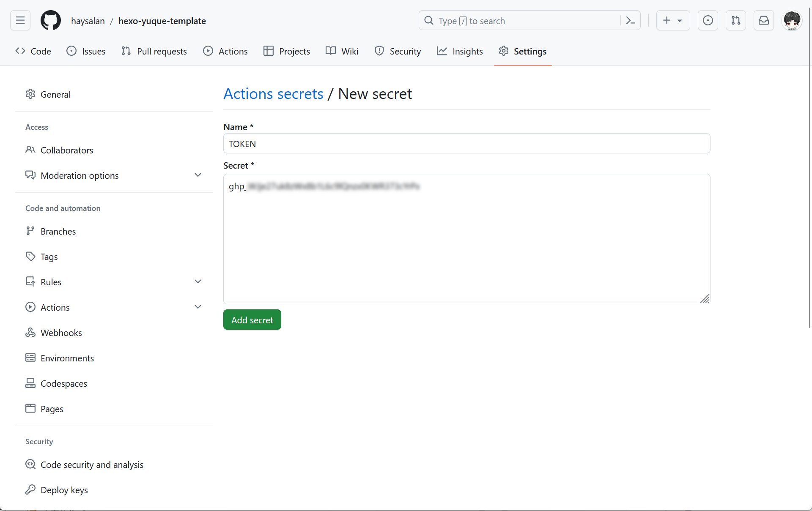Click the Add secret button
Screen dimensions: 812x511
(x=252, y=320)
